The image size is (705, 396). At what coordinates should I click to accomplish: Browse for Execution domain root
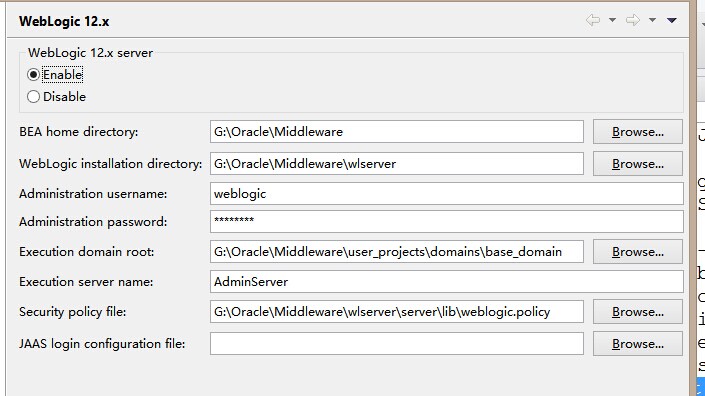tap(638, 252)
